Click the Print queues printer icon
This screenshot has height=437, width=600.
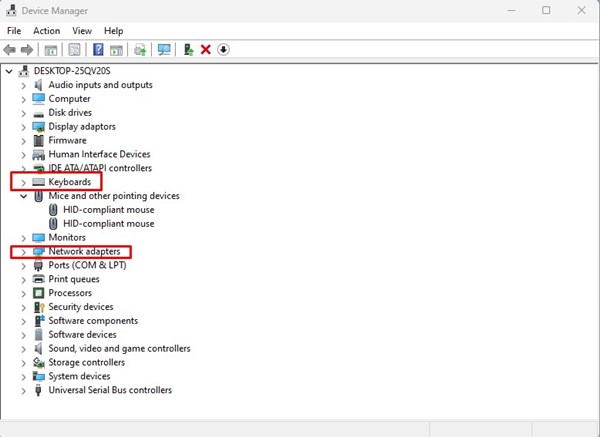click(39, 279)
